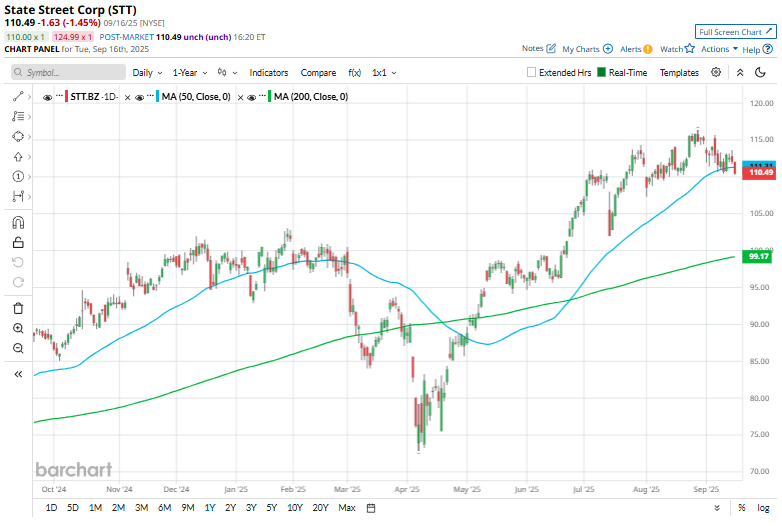Open the Help link
Image resolution: width=782 pixels, height=526 pixels.
click(x=757, y=49)
